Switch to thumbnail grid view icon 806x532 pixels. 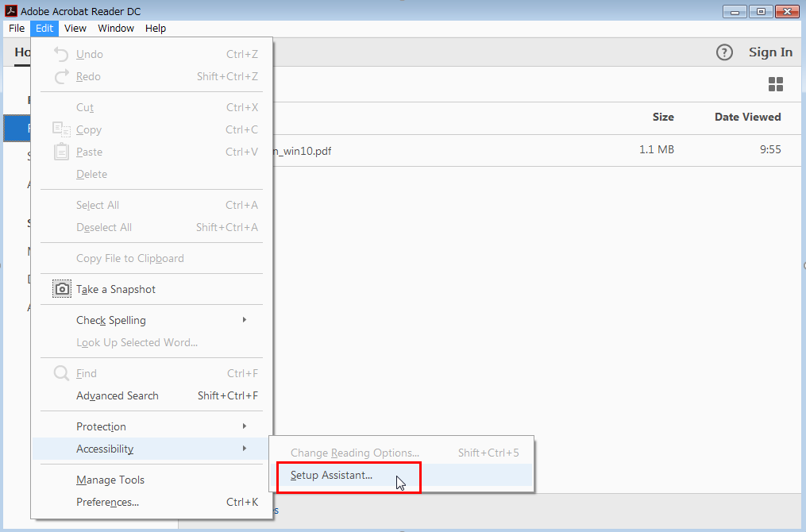pos(776,84)
